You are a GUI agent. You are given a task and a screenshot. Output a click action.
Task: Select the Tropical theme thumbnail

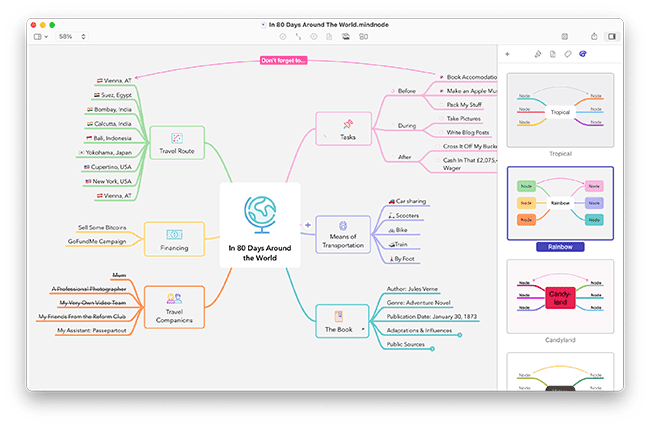coord(560,110)
